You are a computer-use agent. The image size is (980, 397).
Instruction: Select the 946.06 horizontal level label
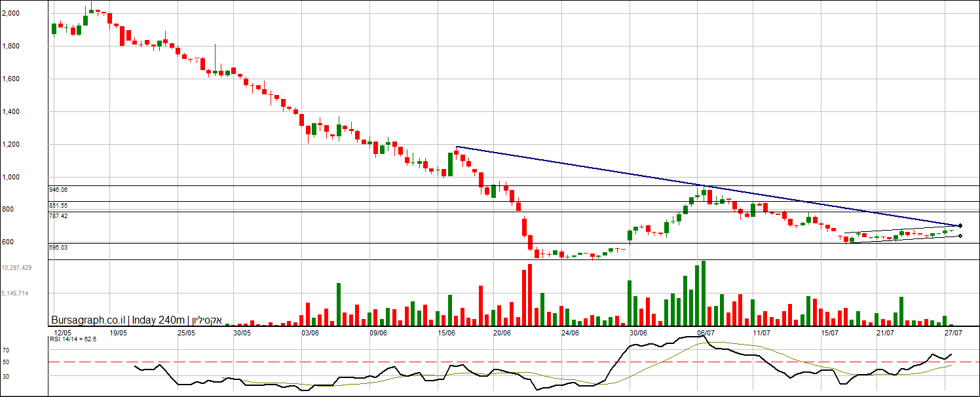[x=58, y=189]
